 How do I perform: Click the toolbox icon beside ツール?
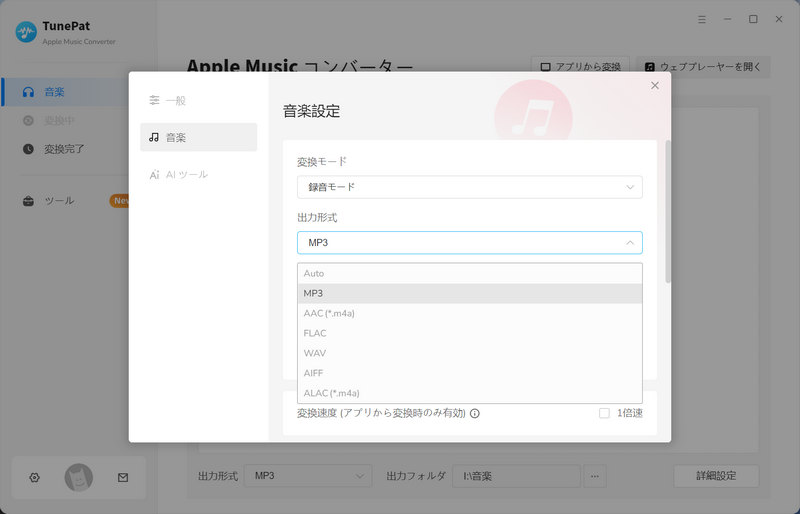tap(29, 201)
